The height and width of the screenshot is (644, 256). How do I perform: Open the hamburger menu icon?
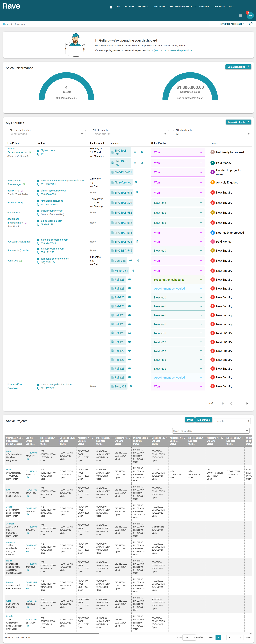point(240,16)
